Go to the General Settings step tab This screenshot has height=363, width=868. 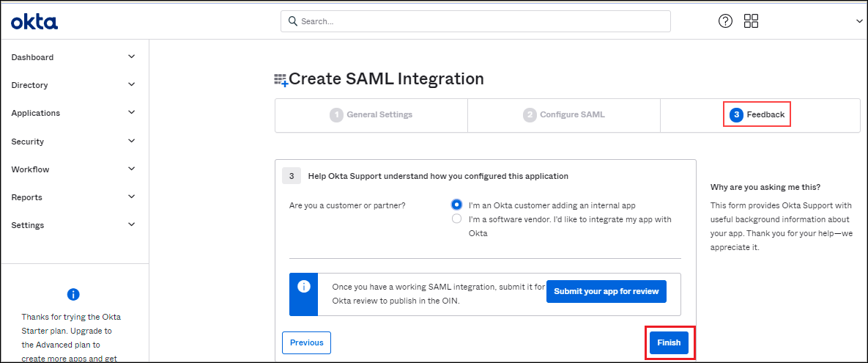coord(371,115)
